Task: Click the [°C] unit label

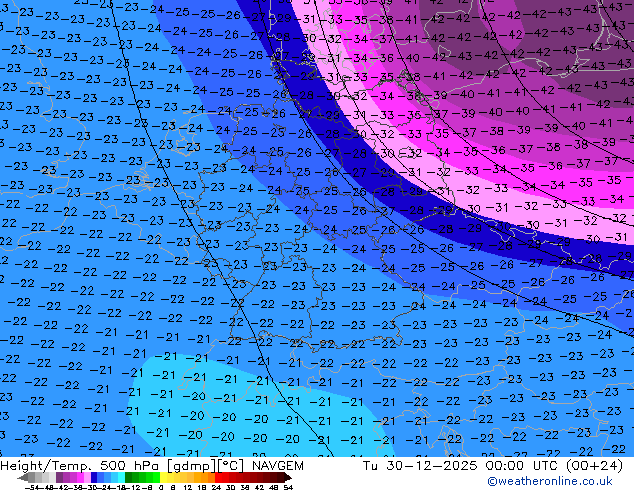Action: click(x=231, y=466)
